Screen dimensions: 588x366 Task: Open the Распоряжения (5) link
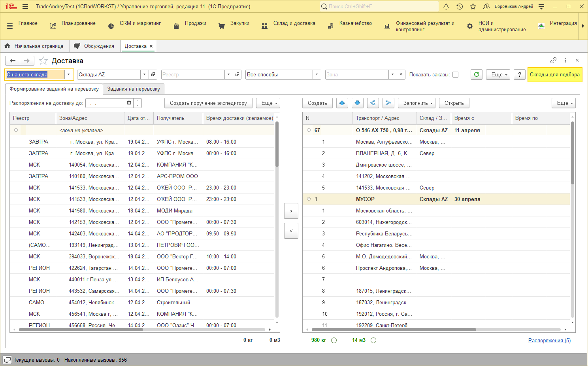pos(549,340)
